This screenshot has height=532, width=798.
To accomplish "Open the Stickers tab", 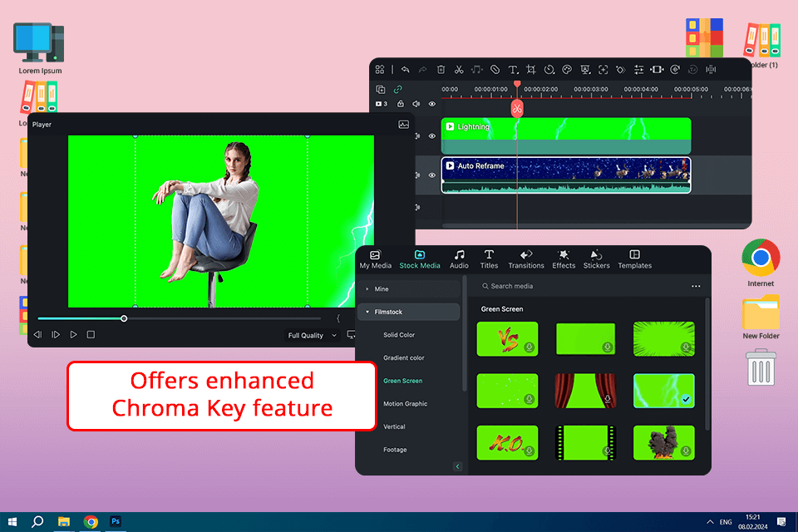I will (597, 259).
